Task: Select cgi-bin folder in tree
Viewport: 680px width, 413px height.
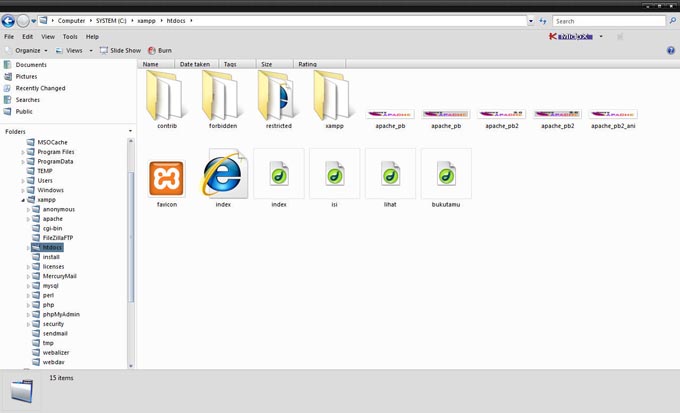Action: [x=47, y=228]
